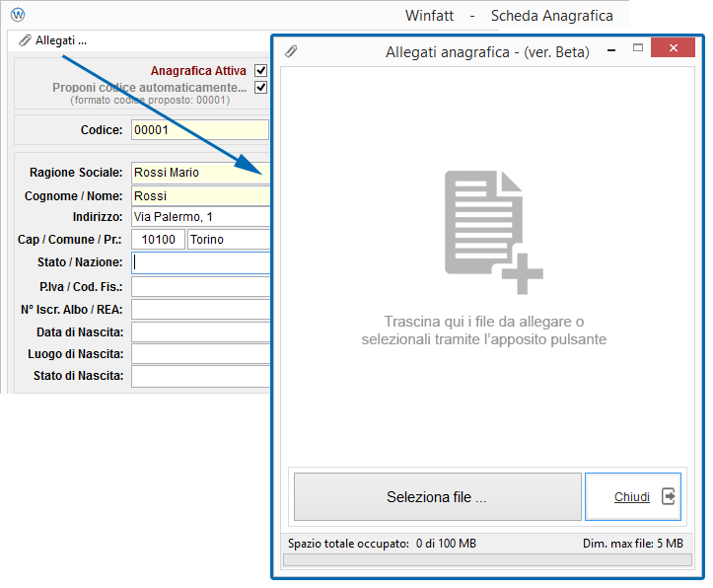Click the 'Ragione Sociale:' label
Screen dimensions: 713x588
[76, 173]
